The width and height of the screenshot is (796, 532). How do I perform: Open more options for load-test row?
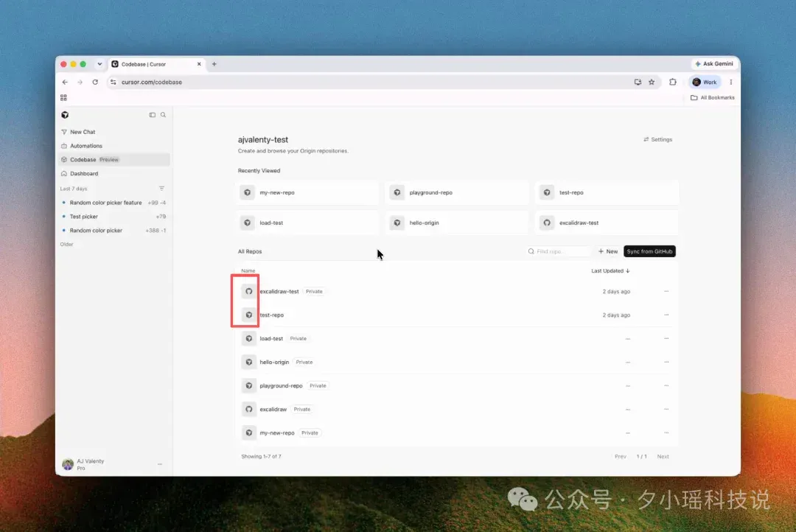tap(666, 339)
